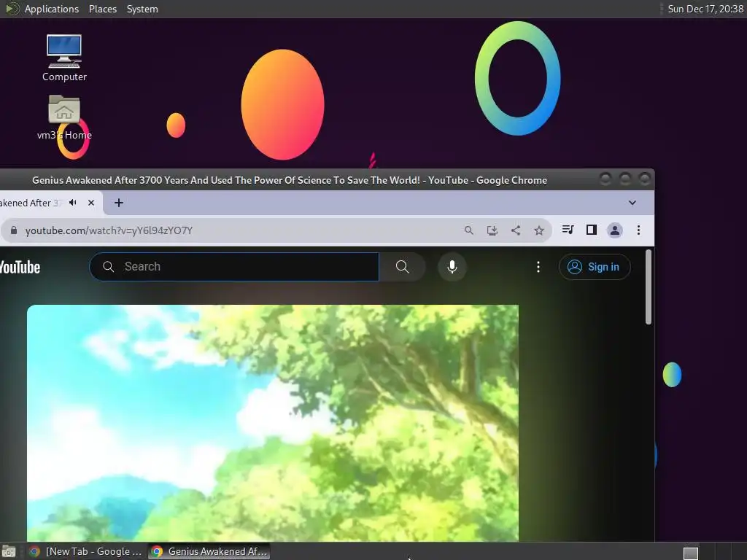Click the main menu logo icon beside Applications

click(12, 9)
